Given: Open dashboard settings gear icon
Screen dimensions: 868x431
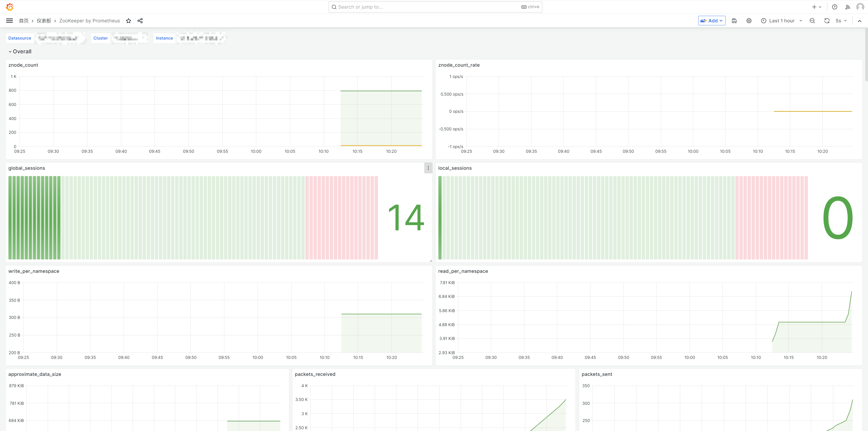Looking at the screenshot, I should click(749, 21).
